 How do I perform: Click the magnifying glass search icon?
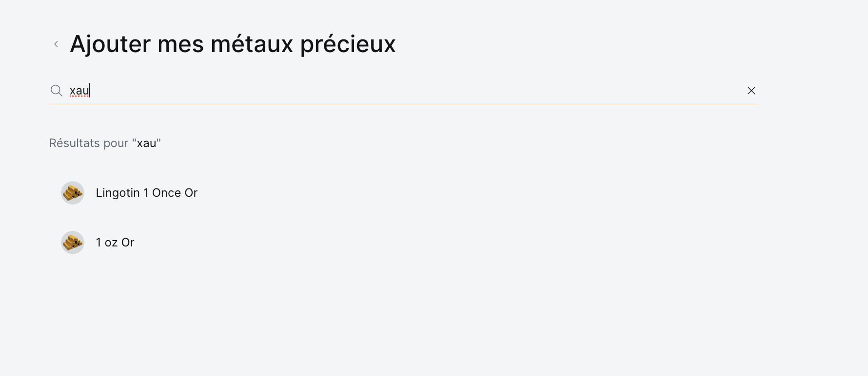coord(57,91)
